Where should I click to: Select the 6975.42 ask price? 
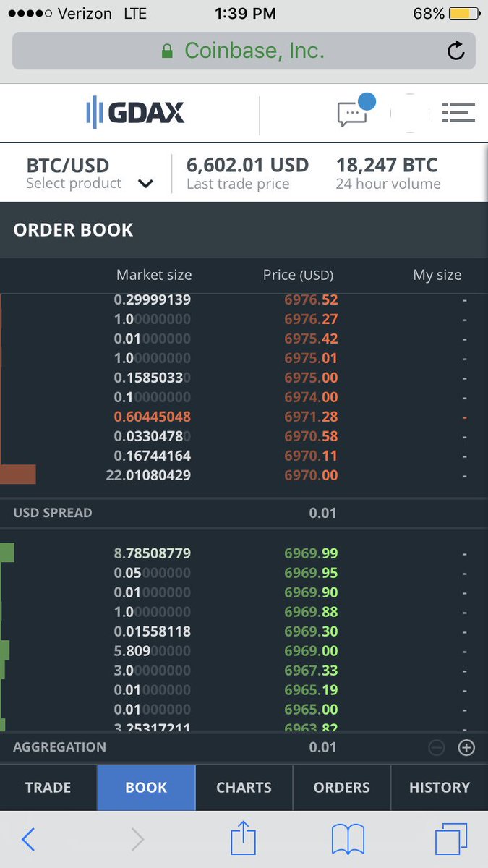point(311,339)
